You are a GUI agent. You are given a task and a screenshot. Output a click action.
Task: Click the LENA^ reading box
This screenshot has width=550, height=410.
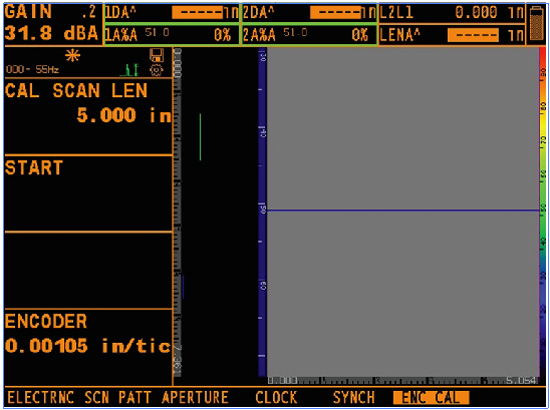tap(452, 35)
